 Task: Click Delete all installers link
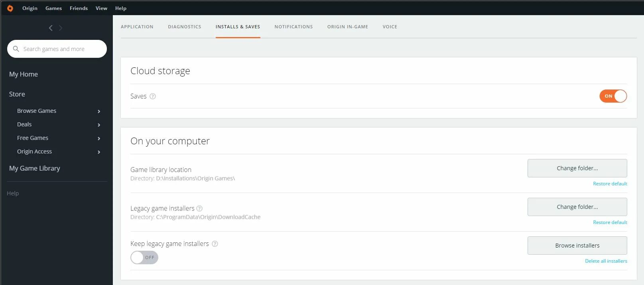point(606,261)
